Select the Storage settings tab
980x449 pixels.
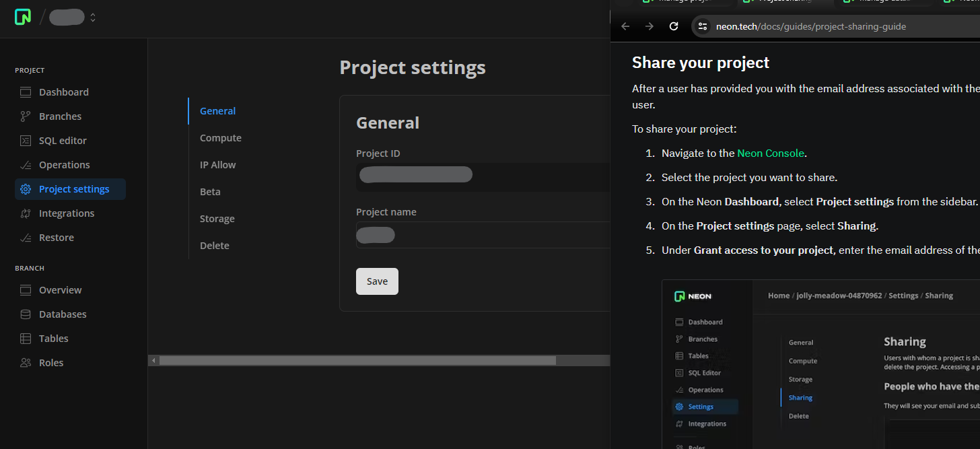217,219
